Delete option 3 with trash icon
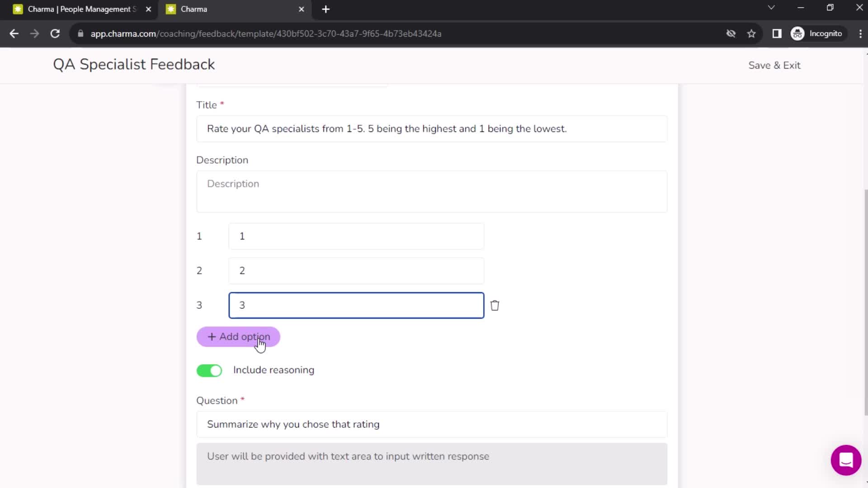The height and width of the screenshot is (488, 868). point(495,305)
